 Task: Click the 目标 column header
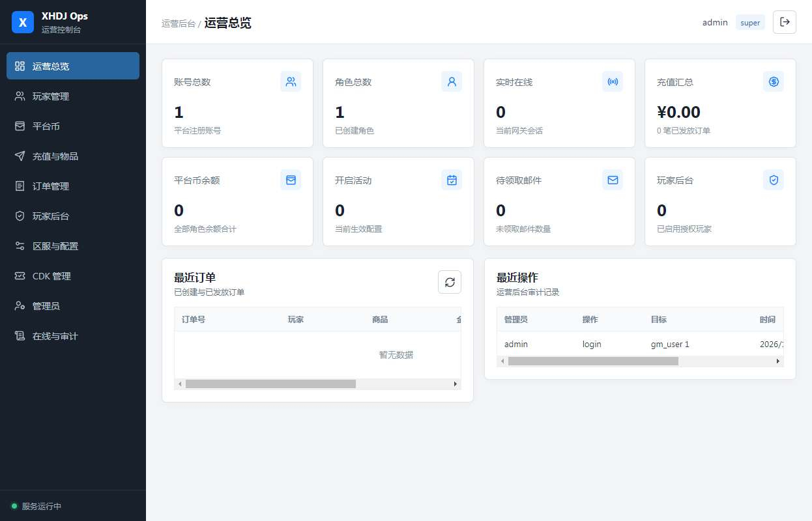[x=658, y=319]
